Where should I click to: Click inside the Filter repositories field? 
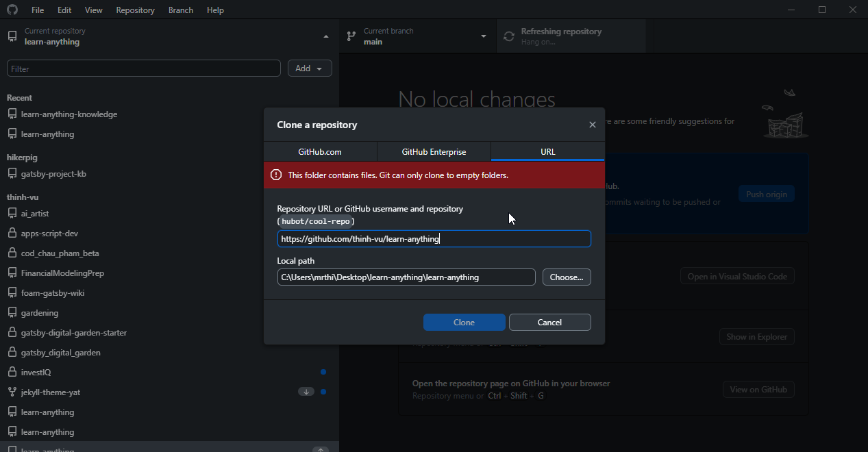(x=143, y=68)
